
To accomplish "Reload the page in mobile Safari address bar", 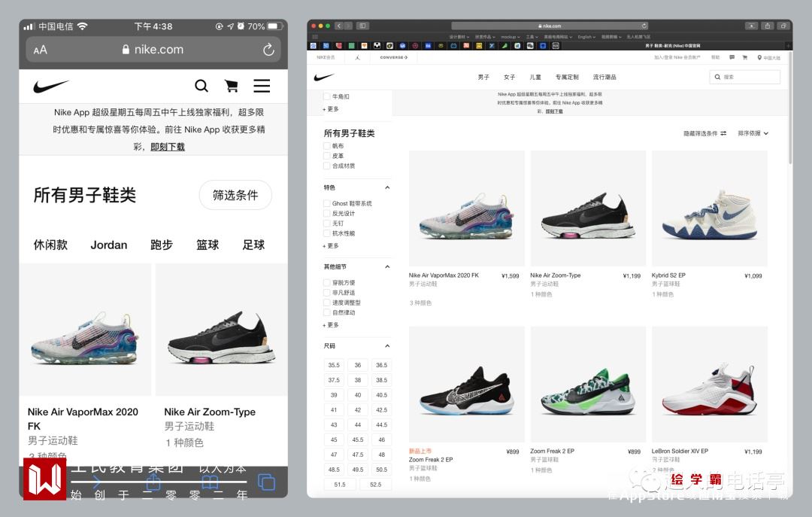I will [268, 50].
